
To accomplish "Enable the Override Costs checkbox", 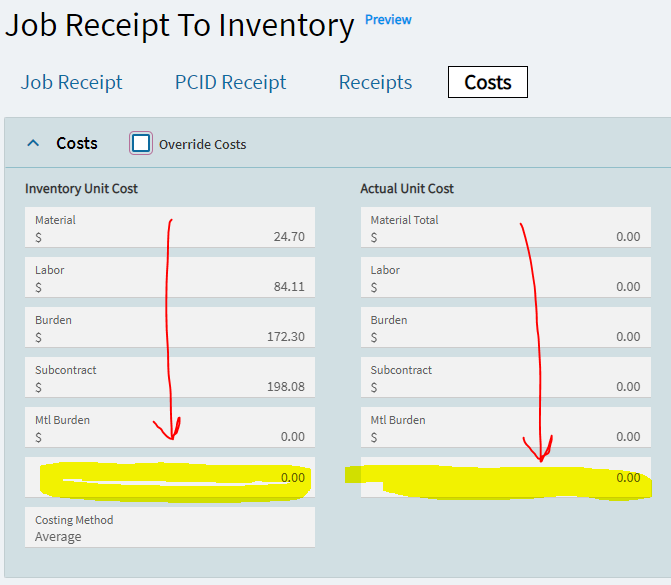I will click(x=141, y=143).
